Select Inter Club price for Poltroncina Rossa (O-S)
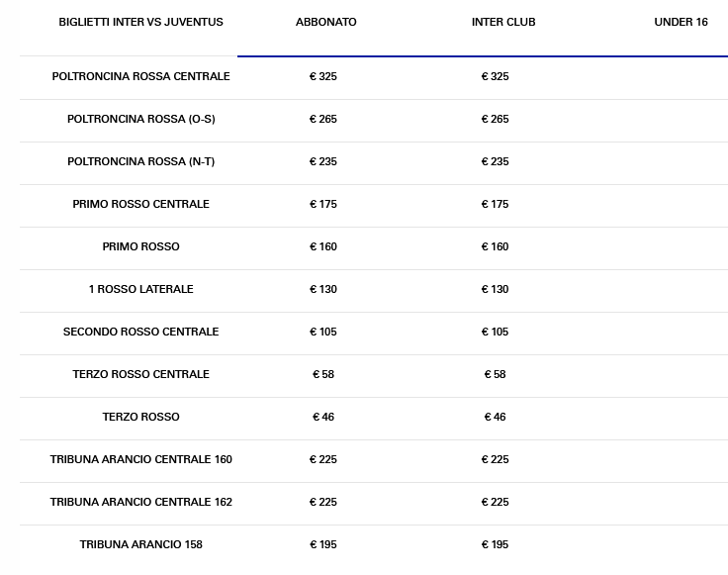 tap(495, 119)
